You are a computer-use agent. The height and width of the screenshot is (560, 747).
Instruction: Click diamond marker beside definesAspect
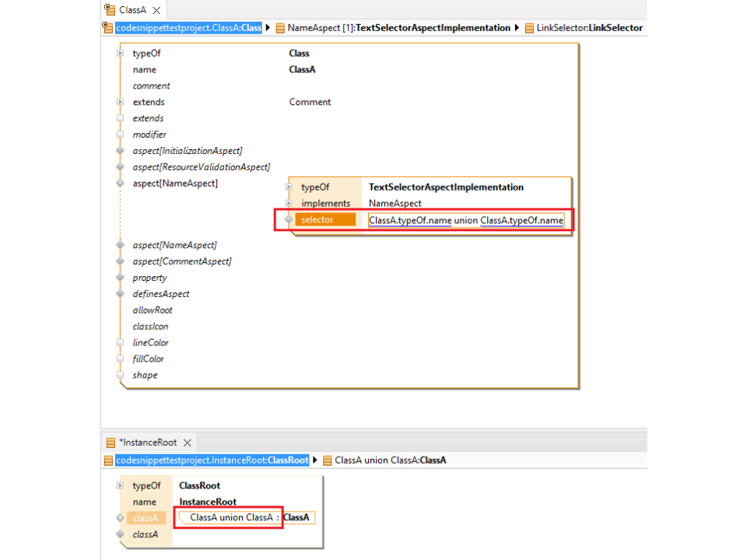tap(120, 294)
